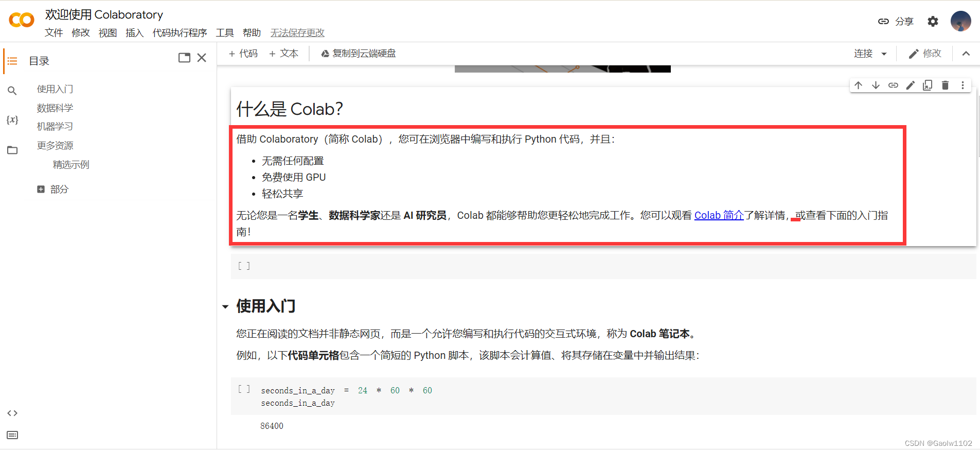Select the 什么是 Colab? heading
The image size is (980, 451).
290,109
